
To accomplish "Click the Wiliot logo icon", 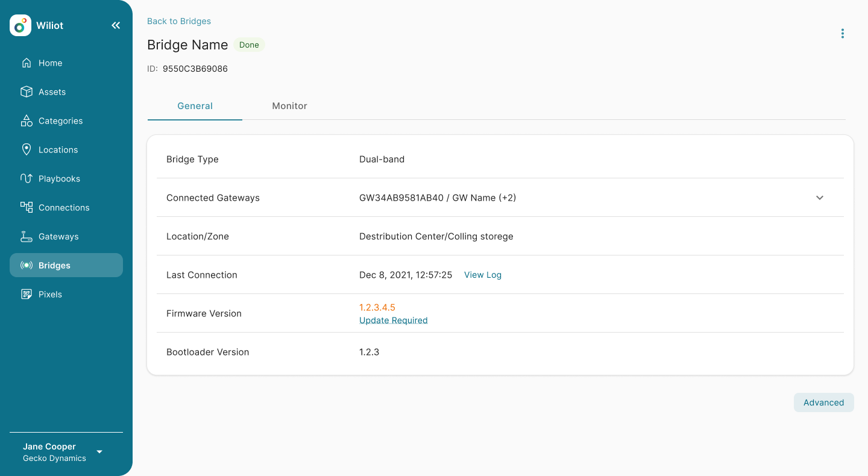I will (20, 25).
